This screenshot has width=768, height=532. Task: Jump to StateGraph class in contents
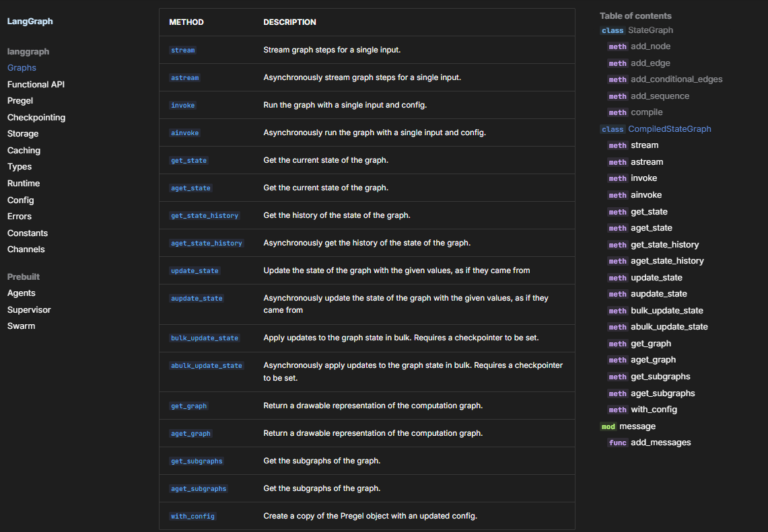coord(650,30)
